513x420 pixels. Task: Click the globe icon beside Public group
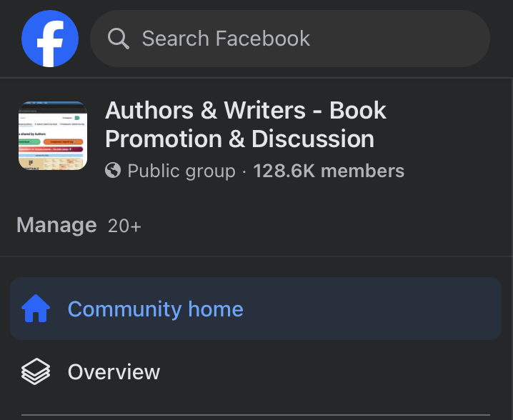(113, 171)
